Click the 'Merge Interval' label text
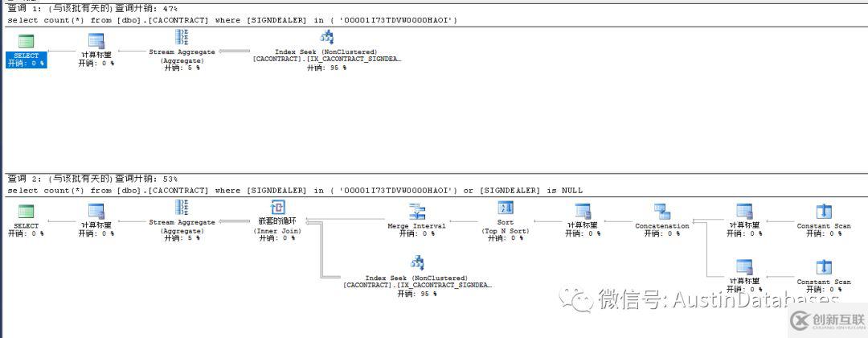This screenshot has height=338, width=868. click(x=416, y=226)
